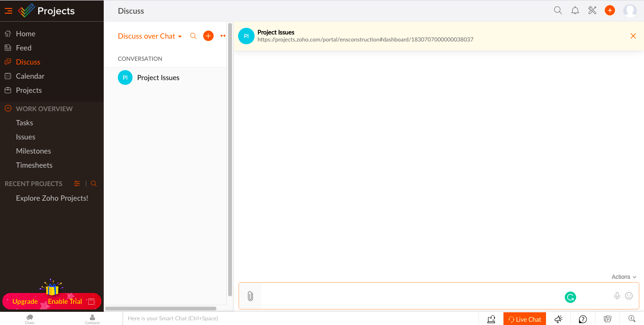This screenshot has width=644, height=325.
Task: Click the Enable Trial button
Action: click(x=65, y=301)
